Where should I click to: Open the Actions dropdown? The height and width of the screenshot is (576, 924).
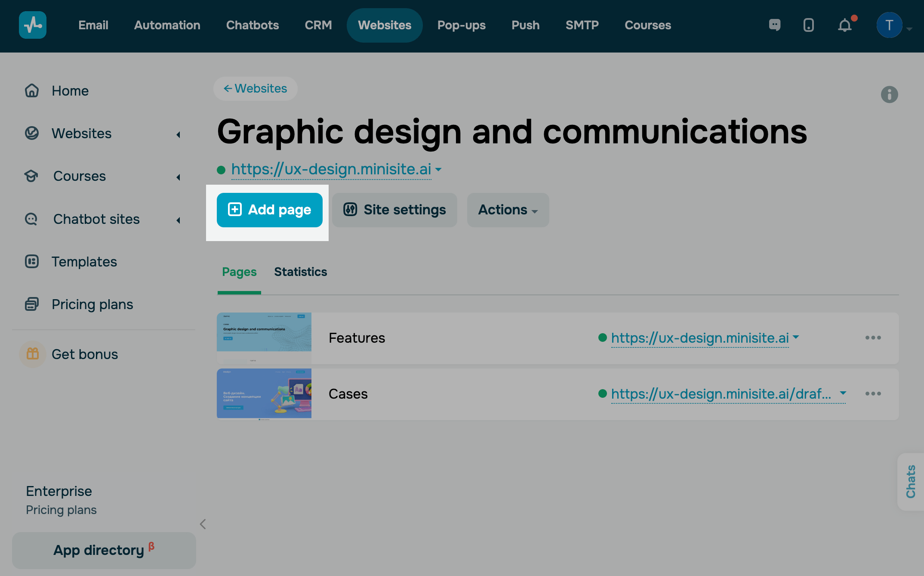point(508,210)
